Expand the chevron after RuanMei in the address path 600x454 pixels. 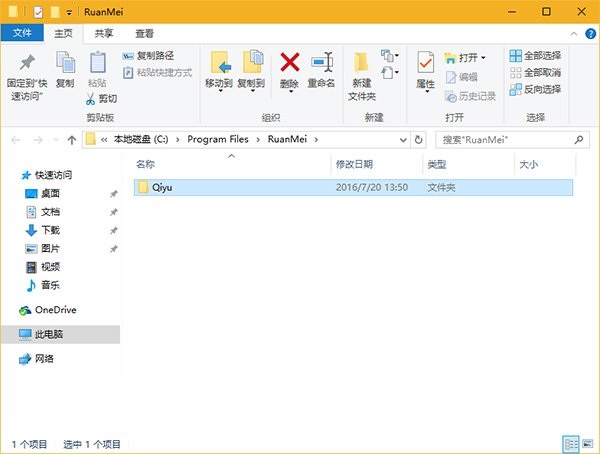[x=316, y=140]
